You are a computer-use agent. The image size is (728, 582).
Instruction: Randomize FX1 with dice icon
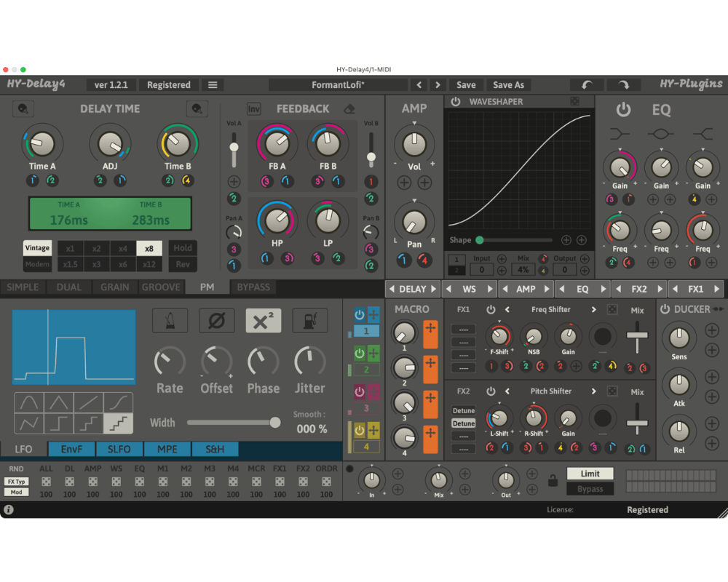[612, 310]
